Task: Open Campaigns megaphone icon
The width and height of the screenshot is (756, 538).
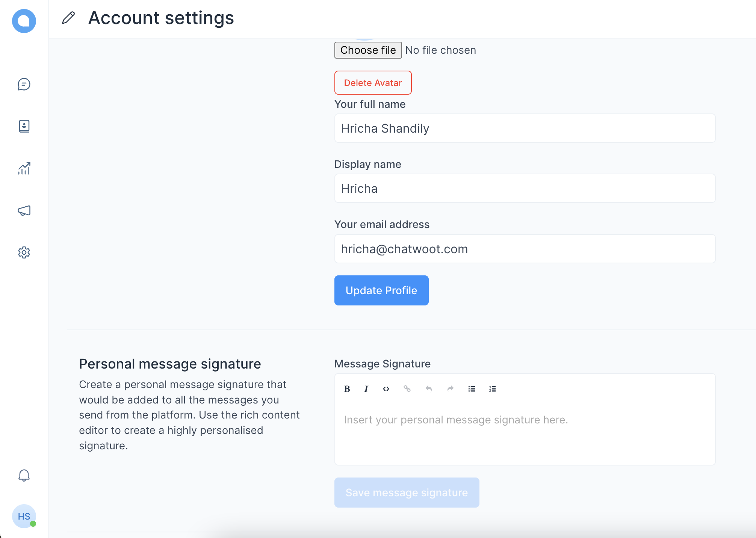Action: pyautogui.click(x=24, y=210)
